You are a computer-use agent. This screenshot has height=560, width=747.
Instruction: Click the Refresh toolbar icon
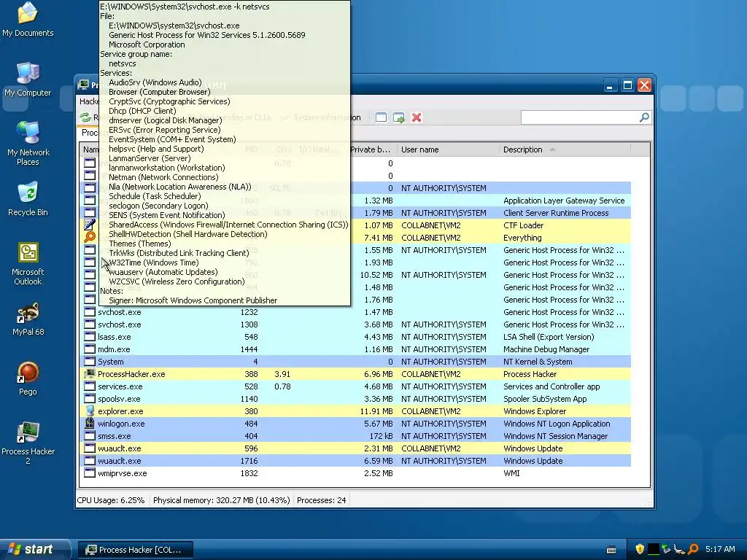(85, 117)
